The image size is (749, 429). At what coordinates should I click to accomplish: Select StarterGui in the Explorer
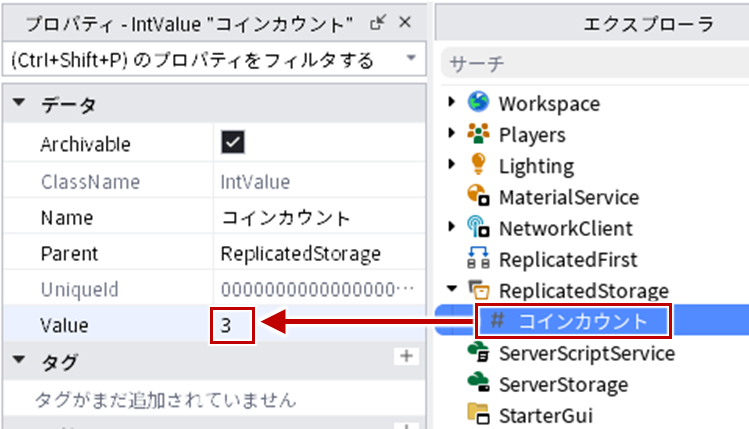(x=546, y=416)
